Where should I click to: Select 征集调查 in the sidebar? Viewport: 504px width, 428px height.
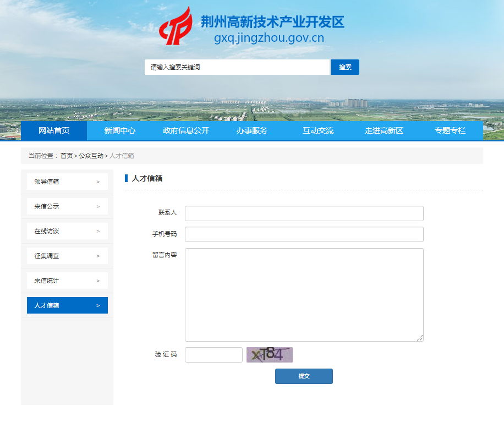click(67, 256)
